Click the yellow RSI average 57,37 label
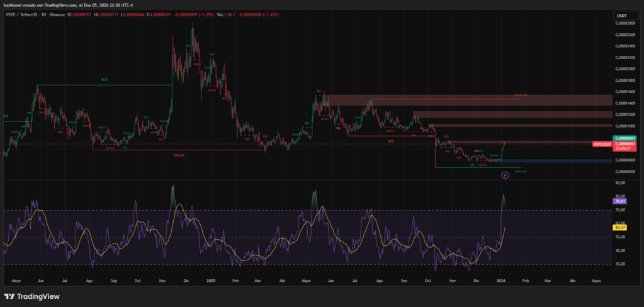The height and width of the screenshot is (307, 644). [x=621, y=227]
